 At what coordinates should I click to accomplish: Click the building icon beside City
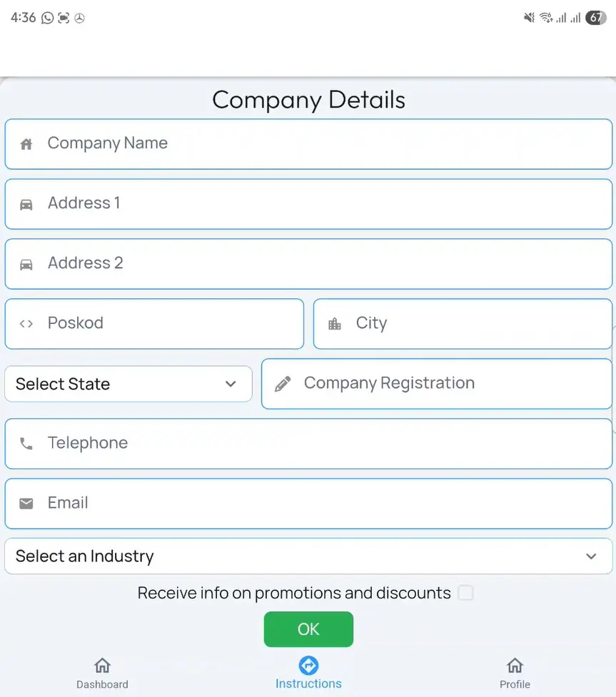pos(335,325)
